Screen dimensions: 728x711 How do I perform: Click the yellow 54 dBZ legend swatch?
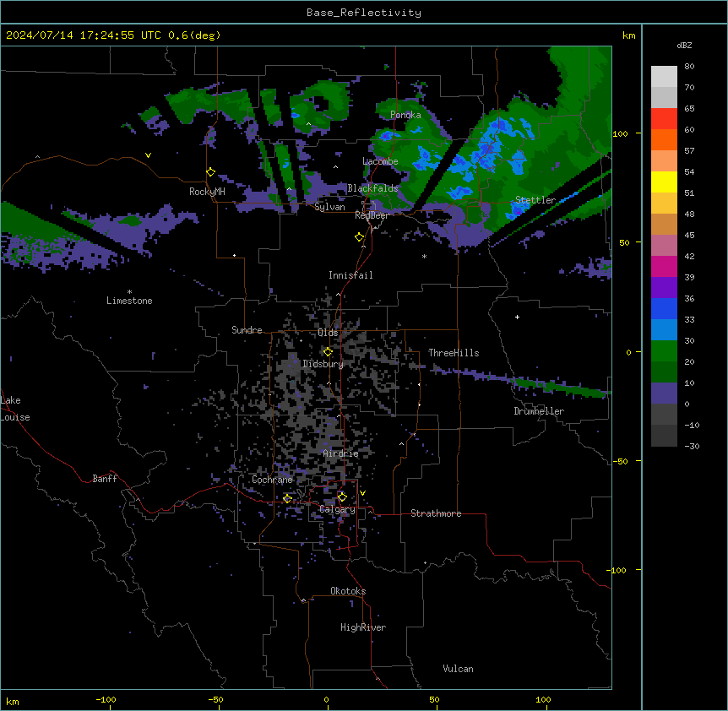(664, 182)
